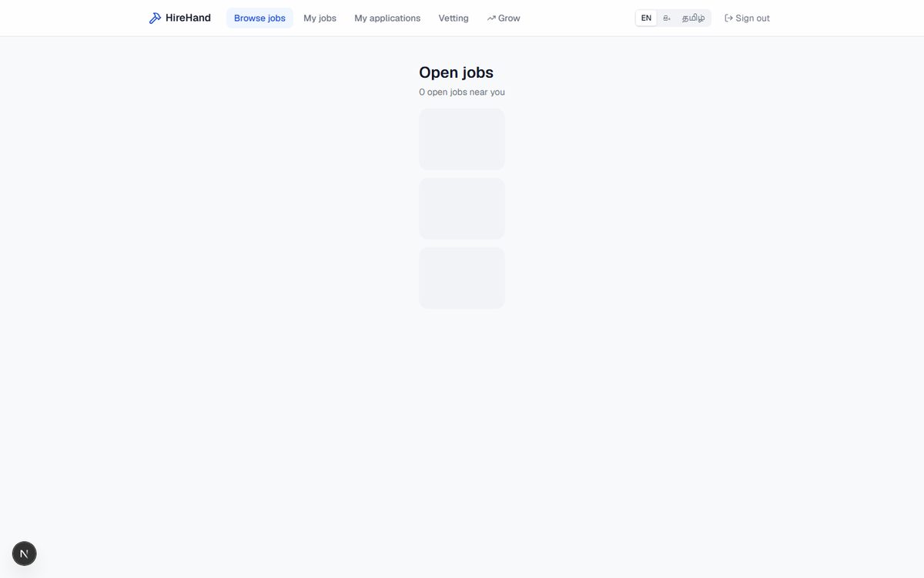Open the Grow section
The height and width of the screenshot is (578, 924).
click(504, 18)
